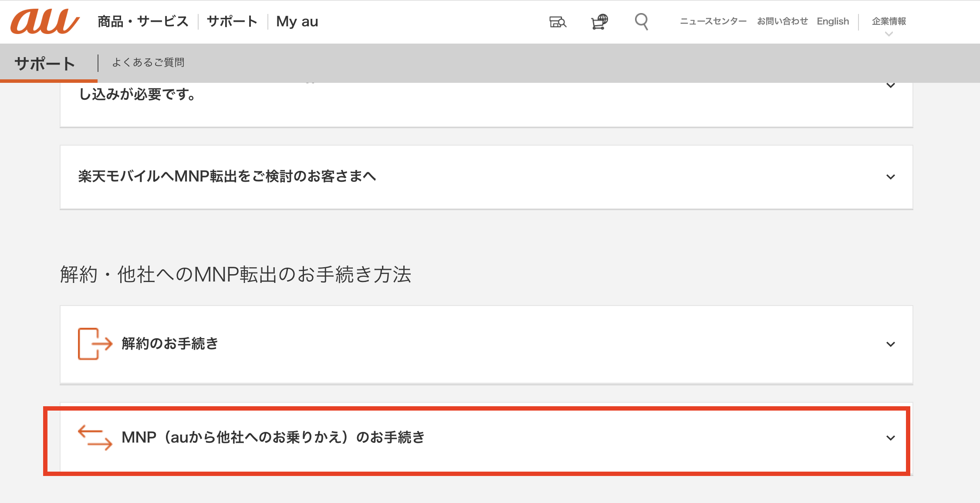The height and width of the screenshot is (503, 980).
Task: Open the 商品・サービス menu
Action: (x=143, y=21)
